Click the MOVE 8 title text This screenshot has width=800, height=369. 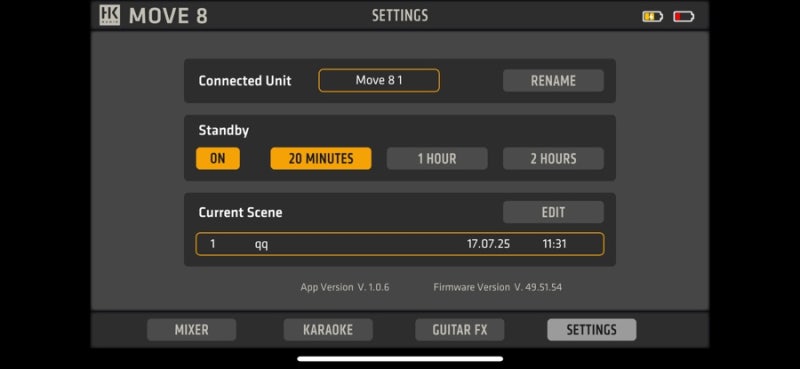pyautogui.click(x=168, y=16)
